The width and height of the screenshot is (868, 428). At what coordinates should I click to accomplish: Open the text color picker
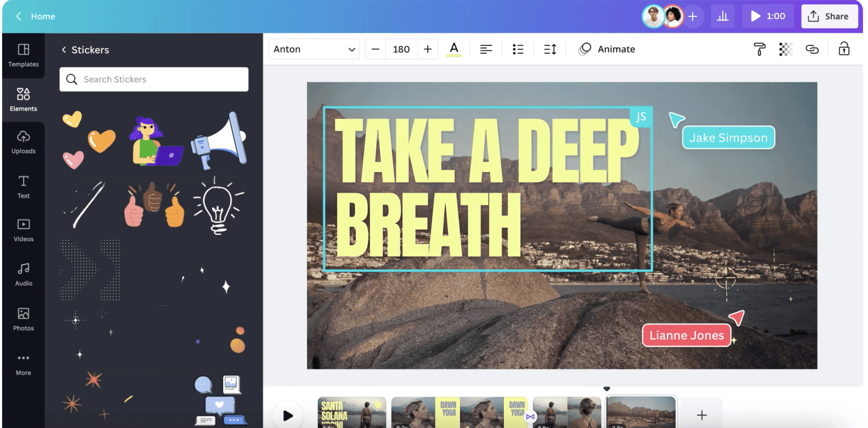(x=454, y=49)
